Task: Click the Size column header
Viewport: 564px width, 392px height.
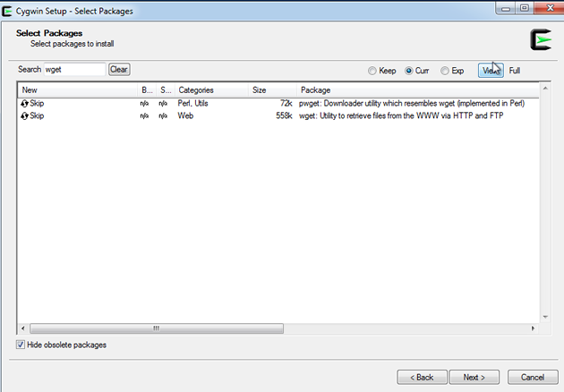Action: pos(272,90)
